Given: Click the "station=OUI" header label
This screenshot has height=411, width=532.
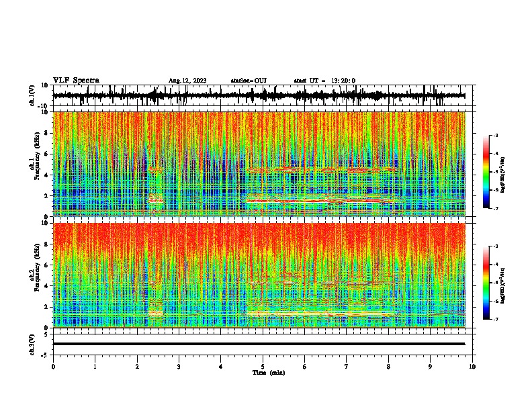Looking at the screenshot, I should click(249, 81).
